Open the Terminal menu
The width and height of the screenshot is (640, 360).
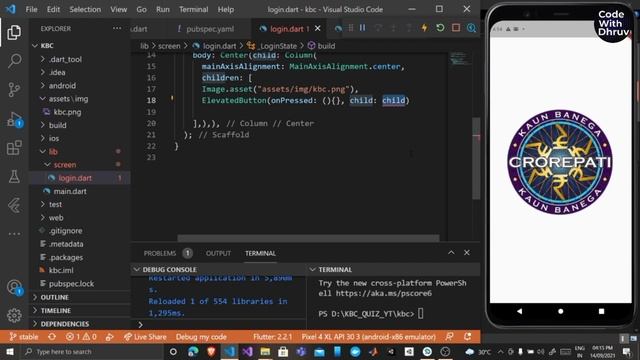coord(193,9)
